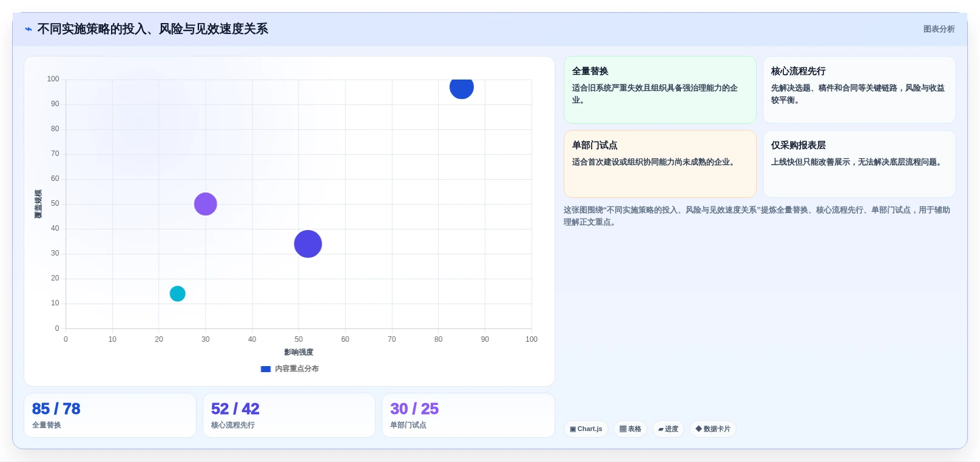Image resolution: width=980 pixels, height=462 pixels.
Task: Select the 进度 tag chip
Action: click(668, 429)
